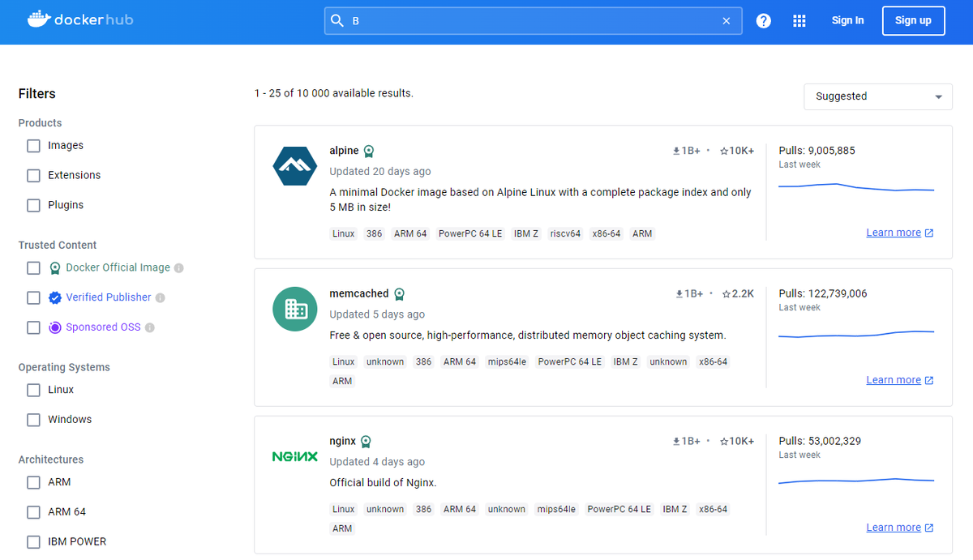Enable the Docker Official Image checkbox
The height and width of the screenshot is (560, 973).
33,268
